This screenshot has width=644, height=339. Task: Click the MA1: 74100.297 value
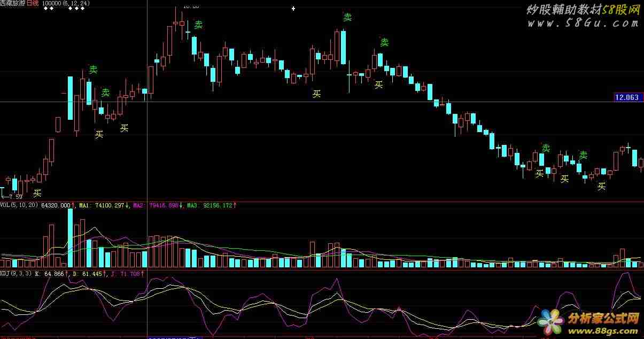click(x=102, y=205)
